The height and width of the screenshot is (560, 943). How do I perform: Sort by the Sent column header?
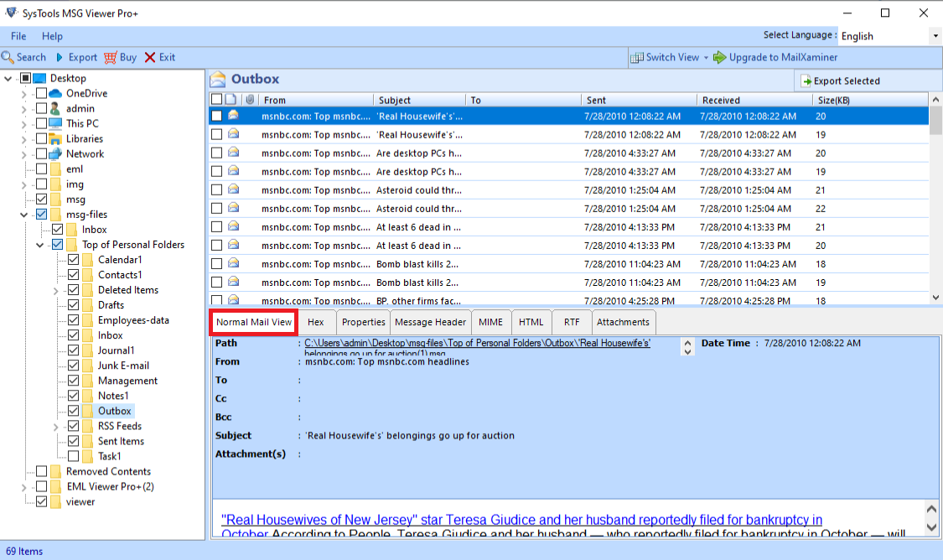[639, 100]
